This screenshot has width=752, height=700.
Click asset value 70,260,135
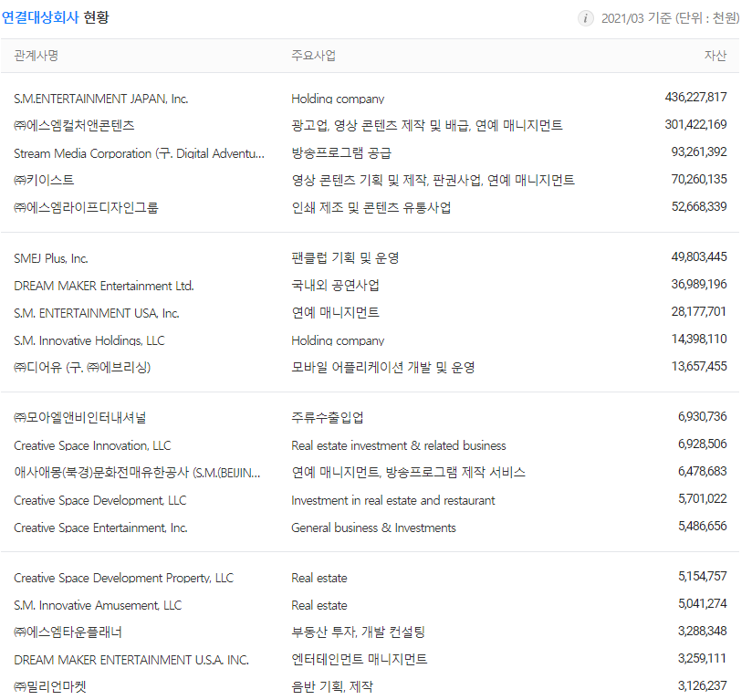click(699, 179)
